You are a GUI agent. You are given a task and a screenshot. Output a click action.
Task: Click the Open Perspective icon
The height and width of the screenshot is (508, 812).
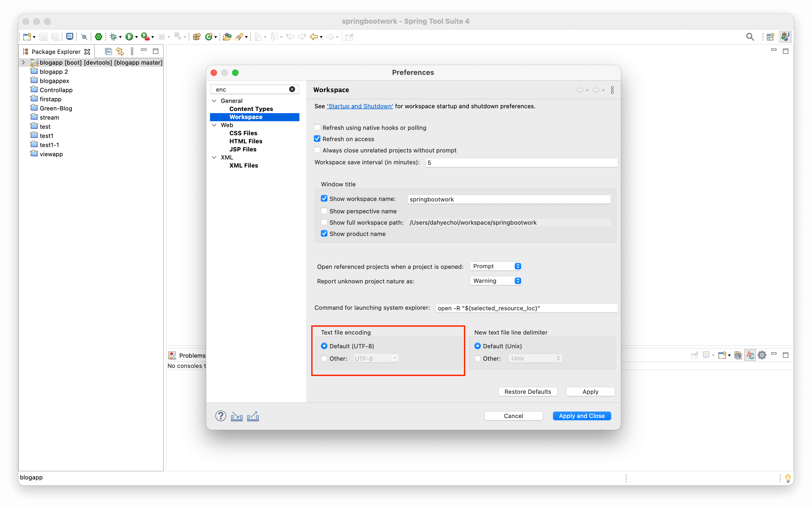click(770, 37)
